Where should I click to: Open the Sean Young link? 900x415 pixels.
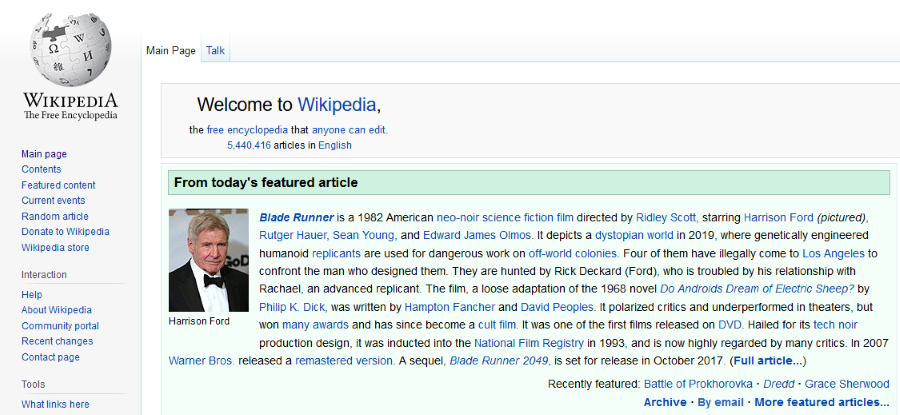364,235
